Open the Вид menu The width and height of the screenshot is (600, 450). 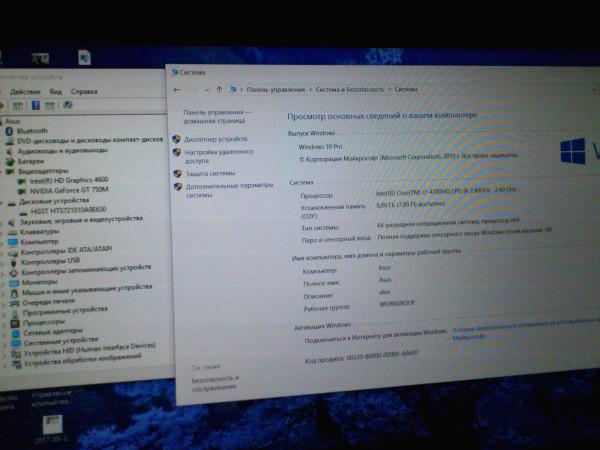(56, 91)
